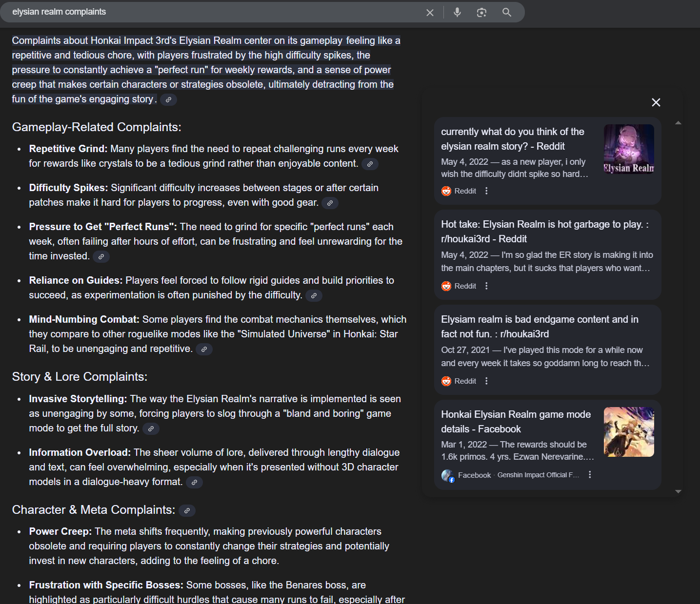
Task: Close the sources side panel
Action: 656,102
